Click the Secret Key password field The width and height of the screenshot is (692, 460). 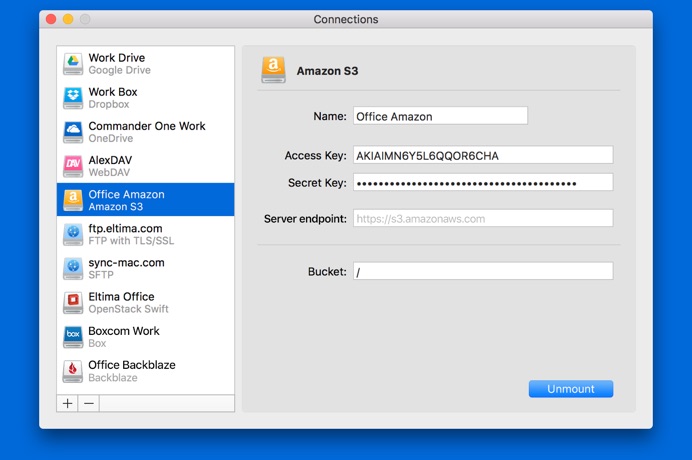click(483, 182)
